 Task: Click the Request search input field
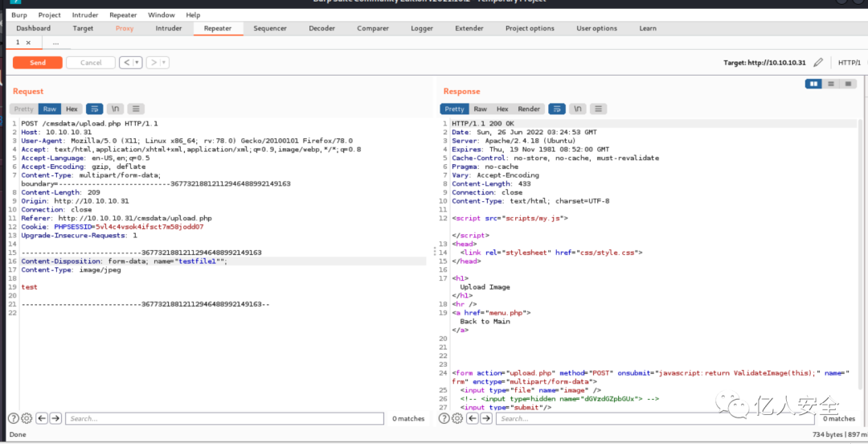[x=224, y=418]
